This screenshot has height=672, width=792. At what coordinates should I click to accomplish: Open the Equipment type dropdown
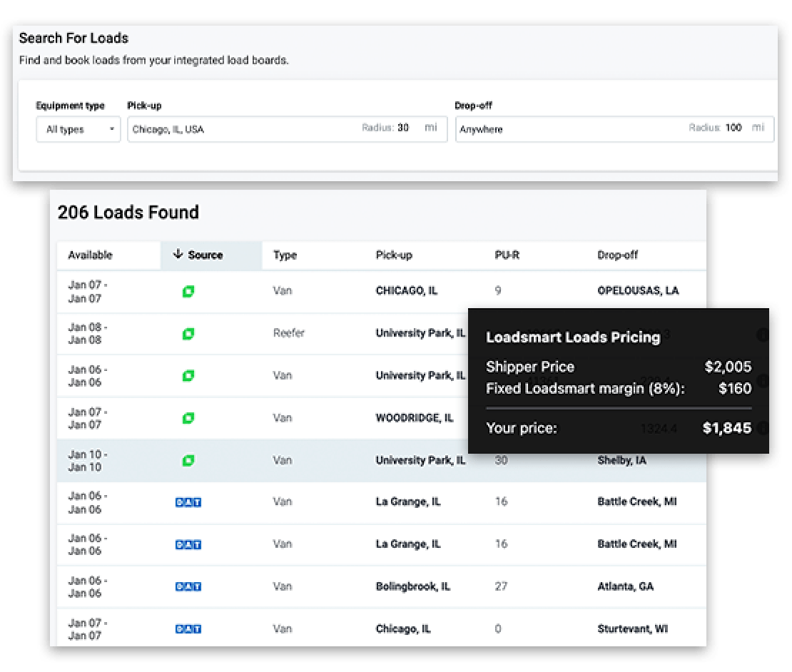tap(78, 129)
